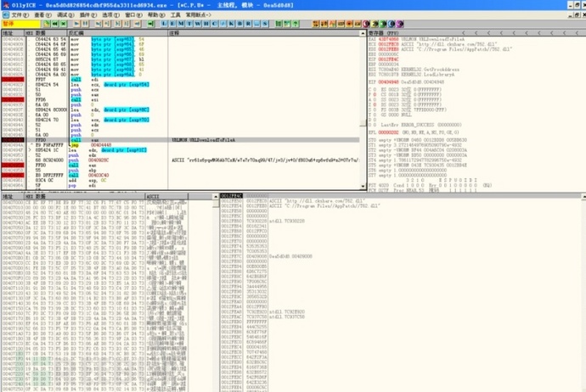The height and width of the screenshot is (392, 586).
Task: Open the 文件(F) menu
Action: (20, 15)
